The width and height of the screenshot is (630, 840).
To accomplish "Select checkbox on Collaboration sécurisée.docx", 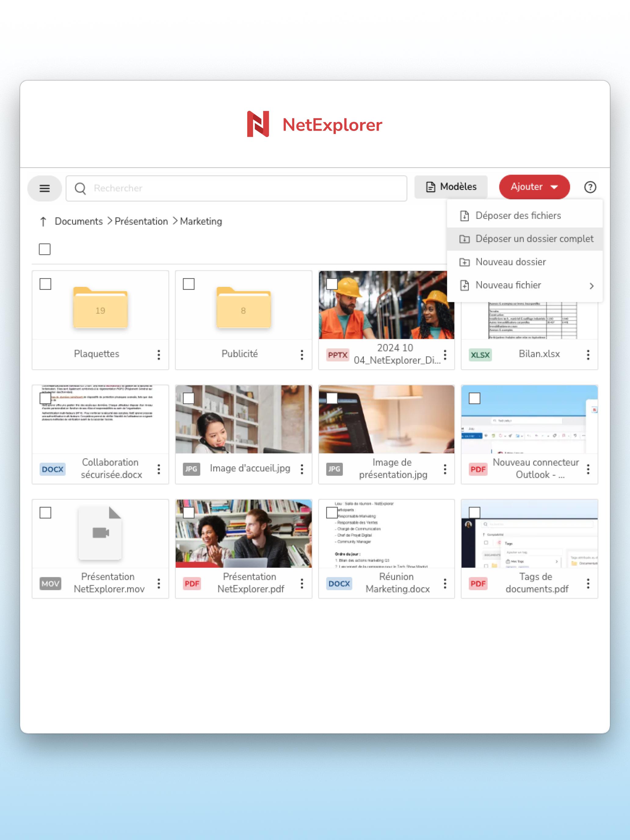I will click(x=45, y=398).
